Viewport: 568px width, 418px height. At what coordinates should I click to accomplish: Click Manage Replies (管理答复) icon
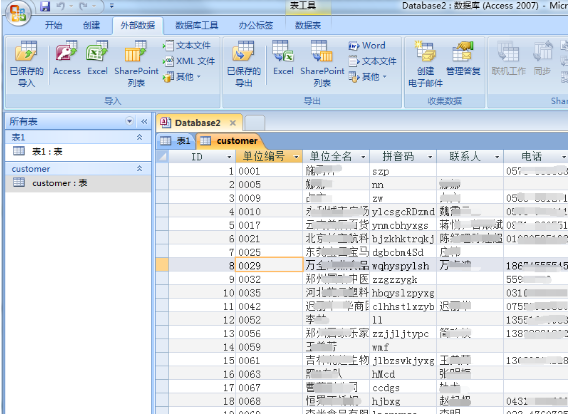coord(463,58)
